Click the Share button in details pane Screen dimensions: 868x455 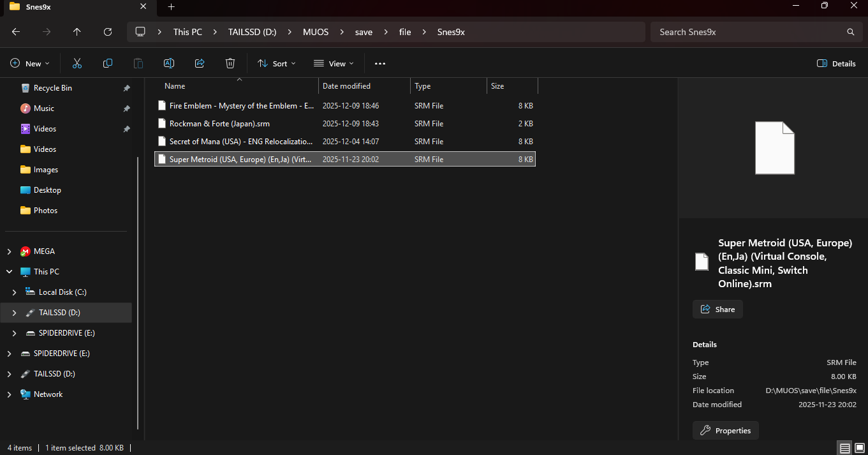tap(717, 310)
